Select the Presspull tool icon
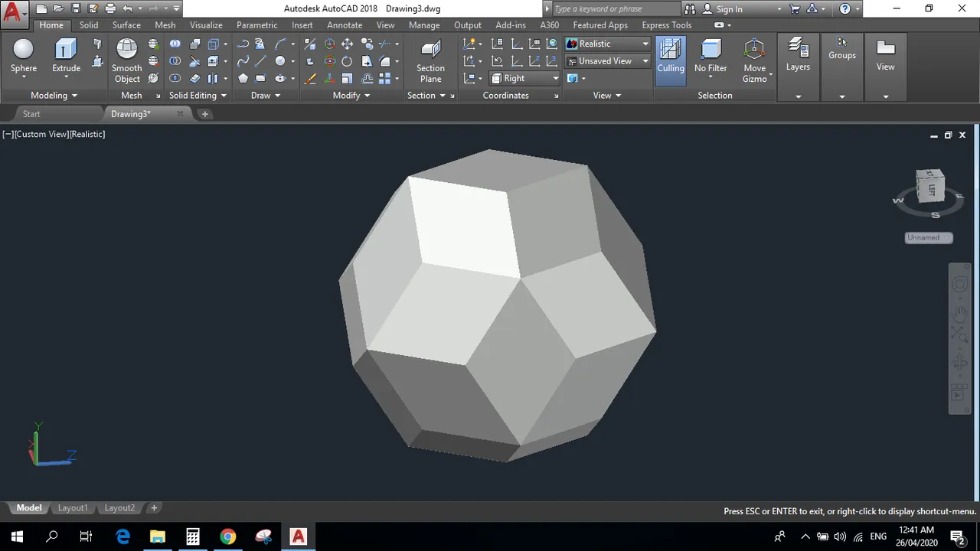Image resolution: width=980 pixels, height=551 pixels. coord(97,61)
